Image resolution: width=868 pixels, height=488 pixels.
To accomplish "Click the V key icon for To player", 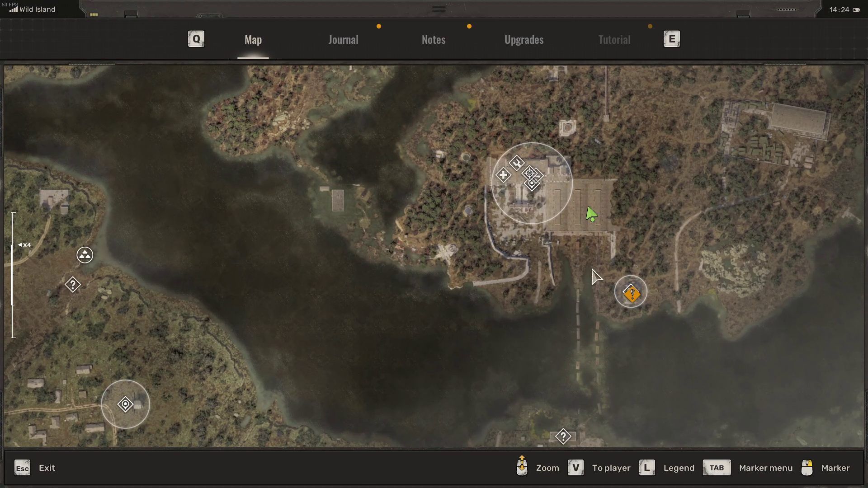I will coord(576,468).
